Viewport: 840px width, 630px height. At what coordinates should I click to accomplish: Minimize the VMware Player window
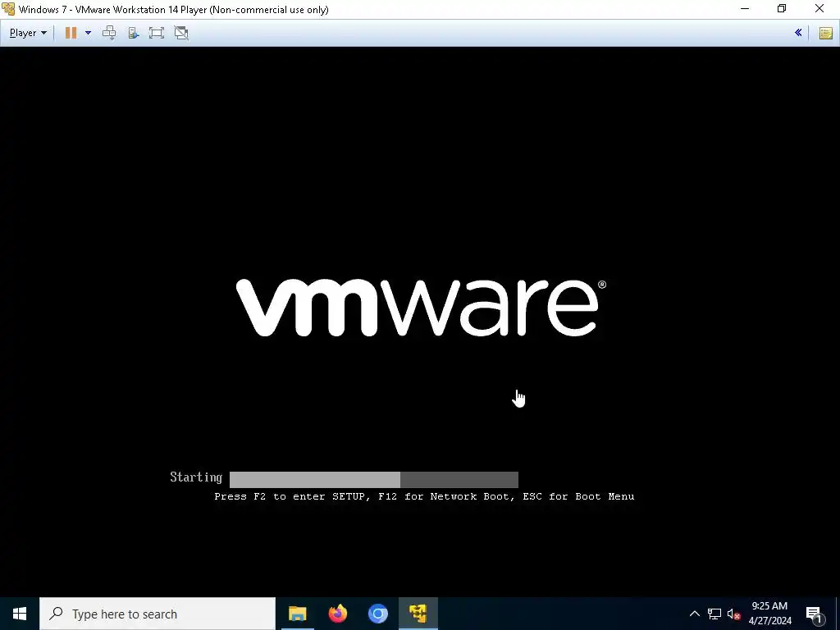click(x=745, y=9)
